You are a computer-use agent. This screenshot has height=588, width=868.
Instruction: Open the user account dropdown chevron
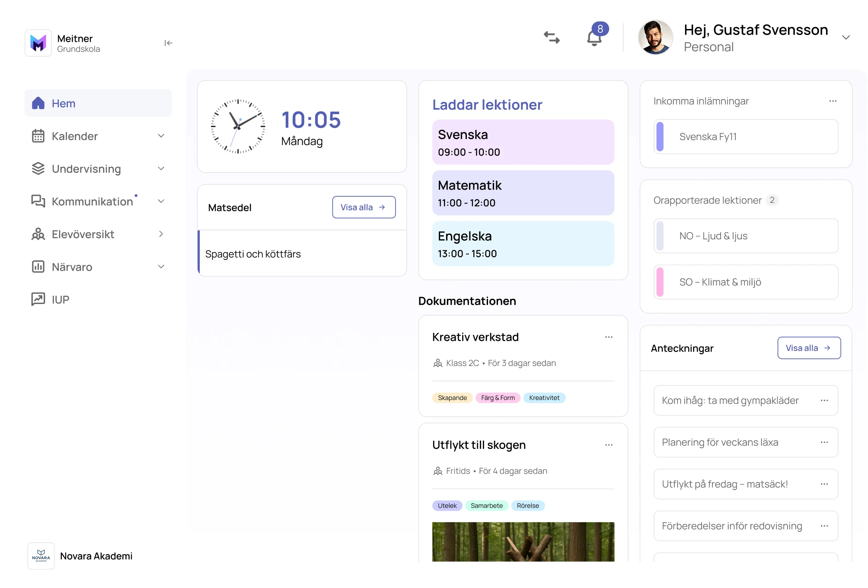(x=846, y=38)
